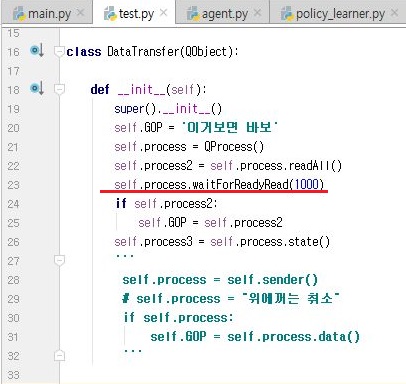Close the main.py tab
Viewport: 406px width, 384px height.
pyautogui.click(x=80, y=13)
